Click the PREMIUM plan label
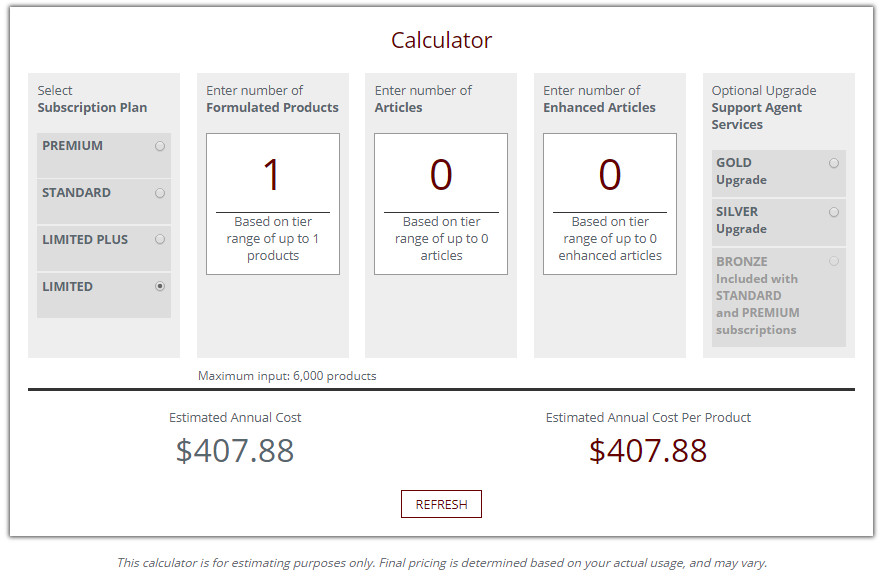886x577 pixels. (x=72, y=146)
